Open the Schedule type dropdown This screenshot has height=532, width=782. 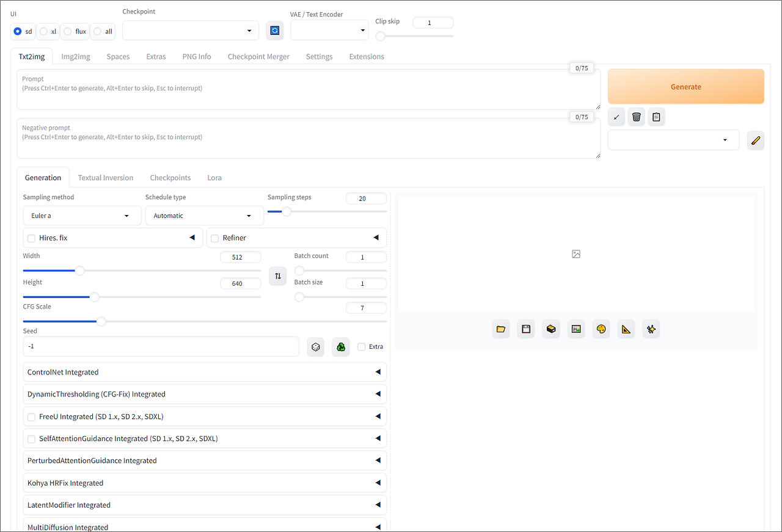click(x=204, y=216)
